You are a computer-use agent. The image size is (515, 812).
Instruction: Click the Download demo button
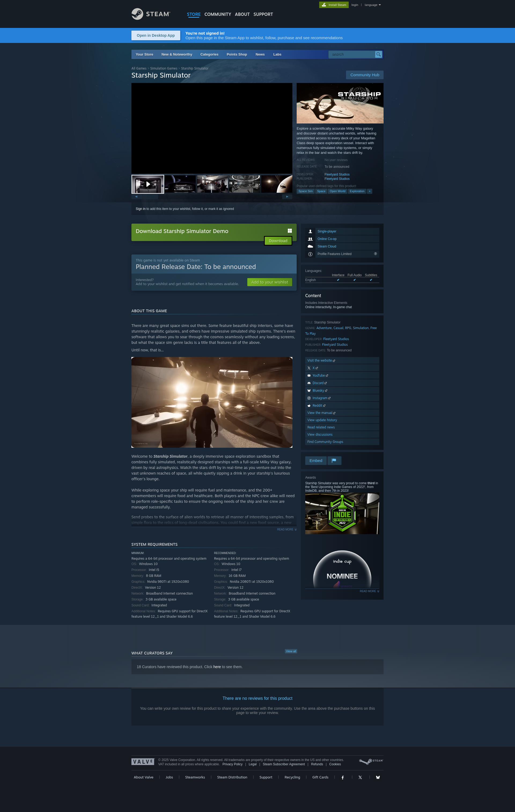click(278, 241)
